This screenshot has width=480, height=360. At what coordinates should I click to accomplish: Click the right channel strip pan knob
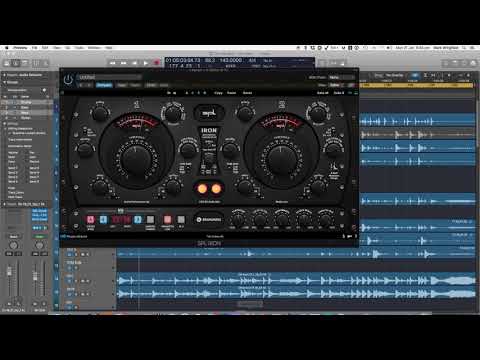pyautogui.click(x=39, y=245)
